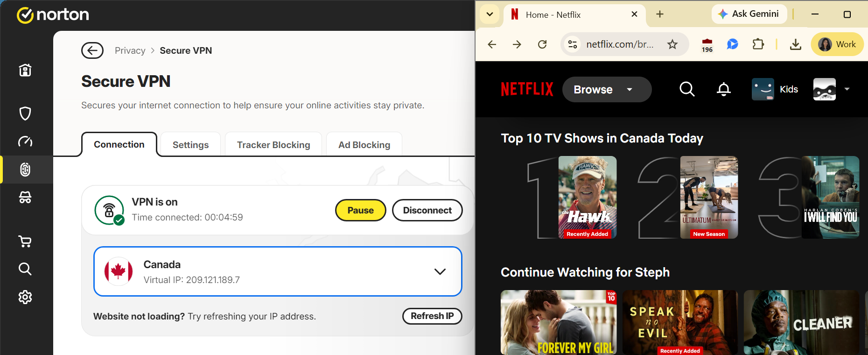This screenshot has width=868, height=355.
Task: Go back in Chrome browser
Action: 492,44
